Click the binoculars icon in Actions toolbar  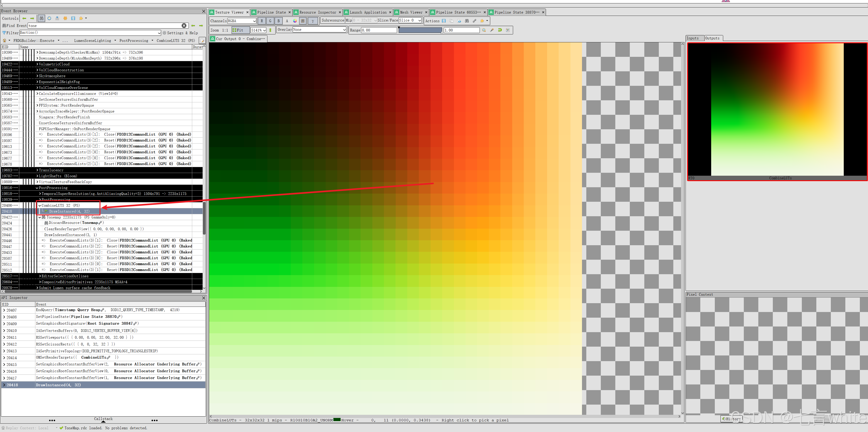coord(467,21)
